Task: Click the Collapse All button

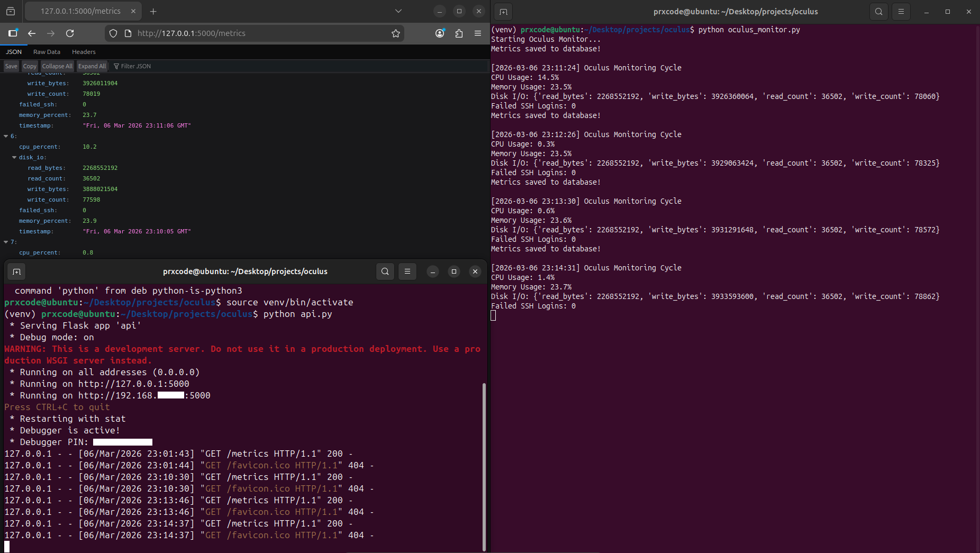Action: click(57, 66)
